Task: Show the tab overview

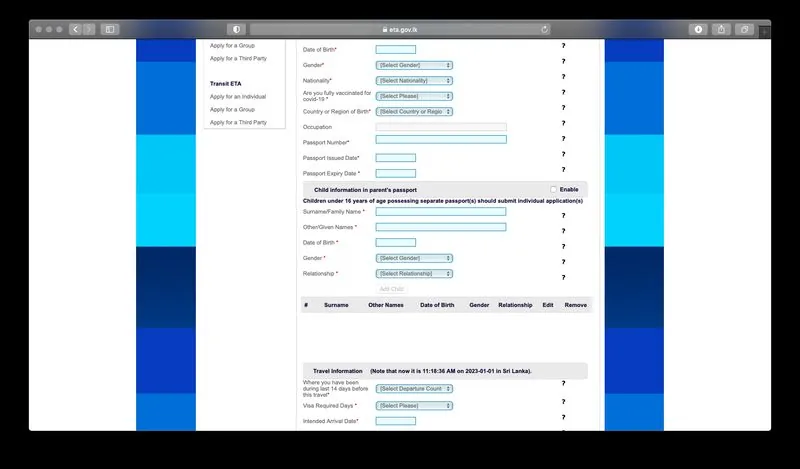Action: point(745,30)
